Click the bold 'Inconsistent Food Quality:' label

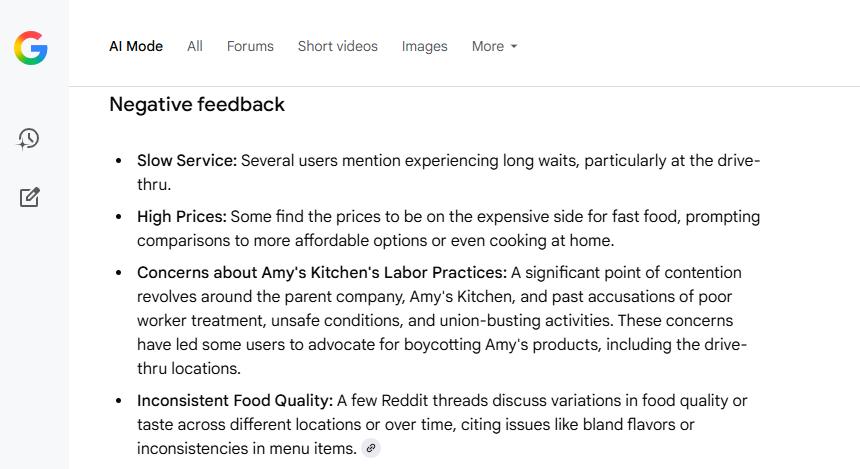(235, 400)
